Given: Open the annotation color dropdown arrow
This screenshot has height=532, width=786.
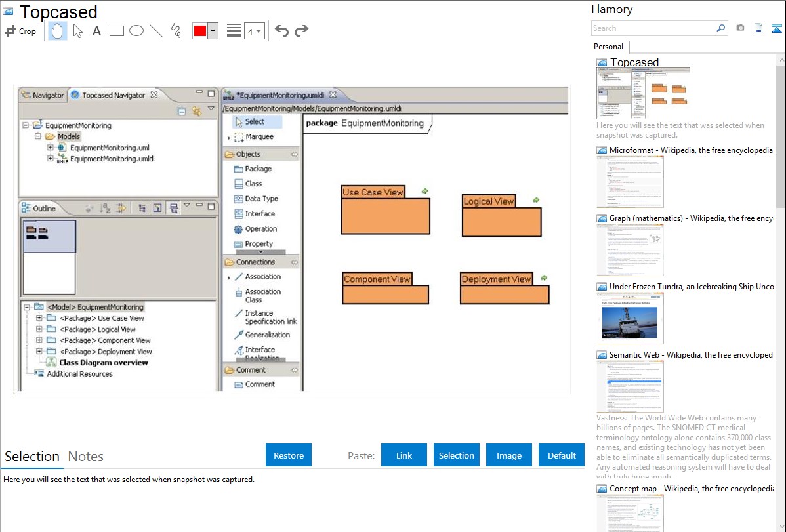Looking at the screenshot, I should point(213,31).
